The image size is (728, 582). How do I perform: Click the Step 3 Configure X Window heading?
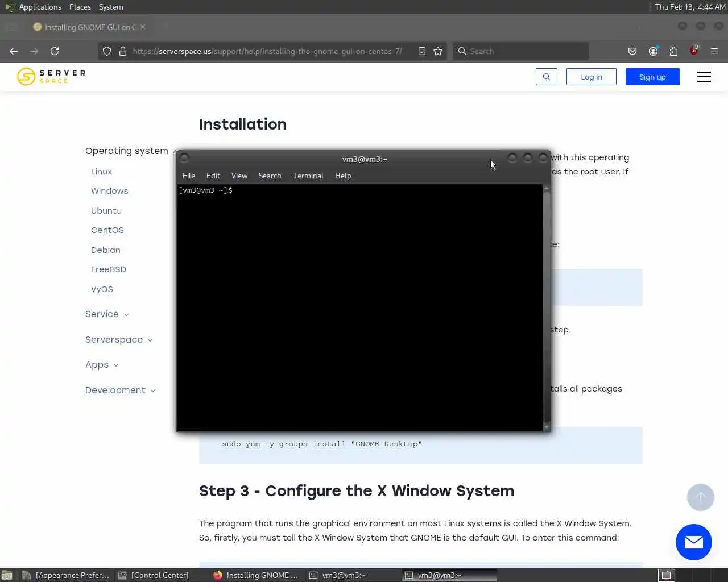tap(357, 491)
